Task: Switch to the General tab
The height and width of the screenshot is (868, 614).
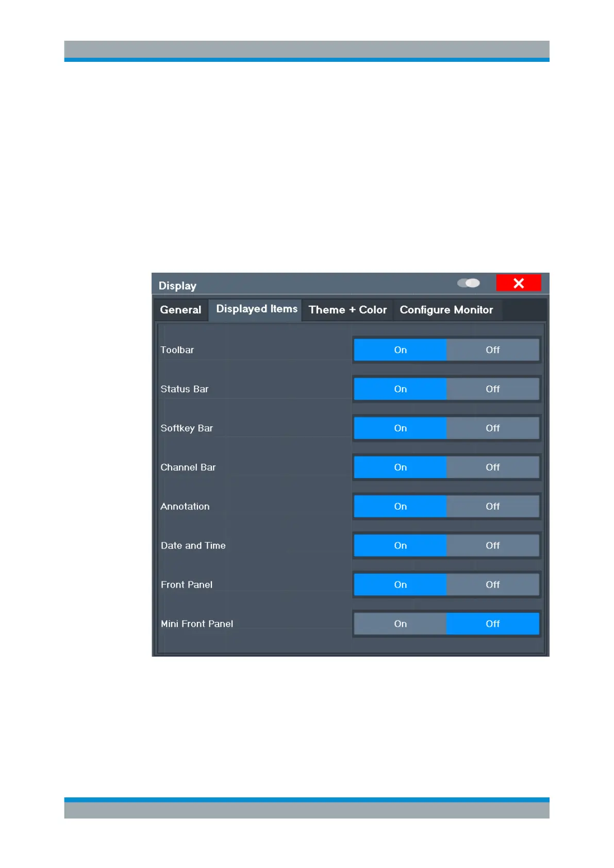Action: pos(180,310)
